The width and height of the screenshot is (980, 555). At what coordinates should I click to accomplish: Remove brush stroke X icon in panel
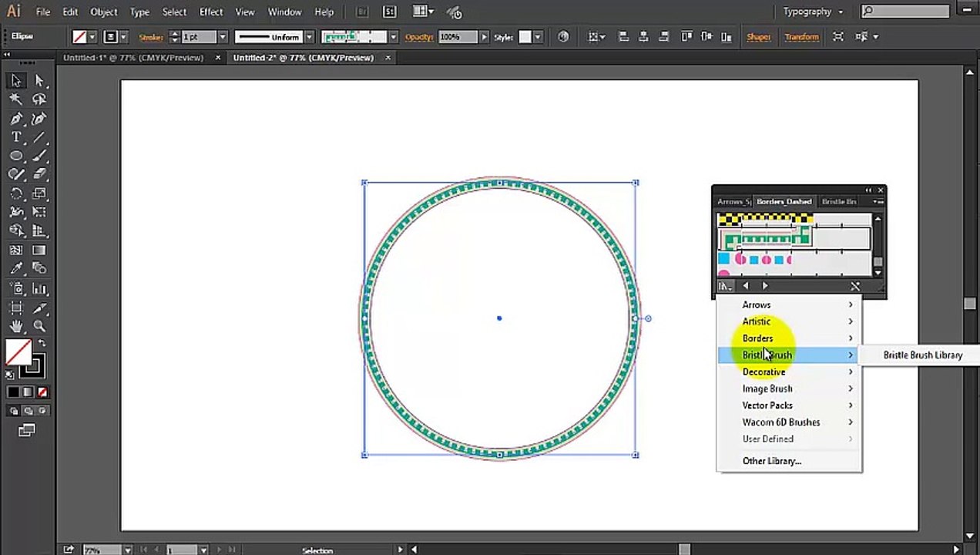(x=855, y=286)
